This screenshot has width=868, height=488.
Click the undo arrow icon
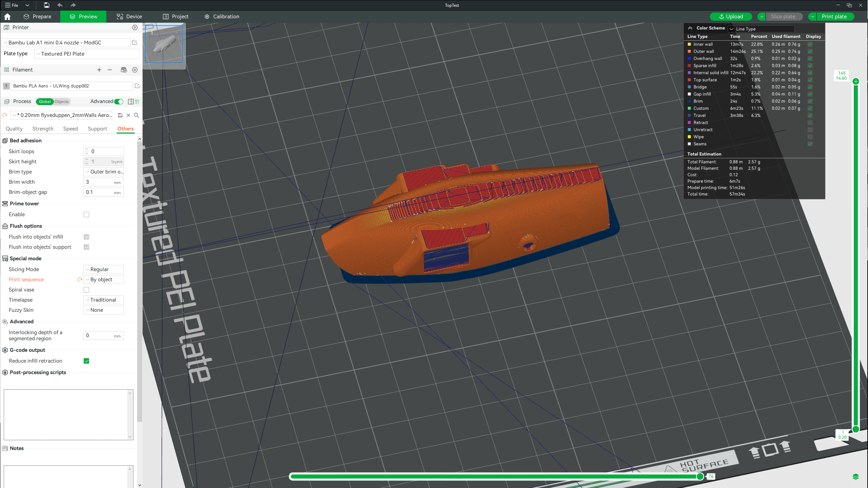coord(60,5)
